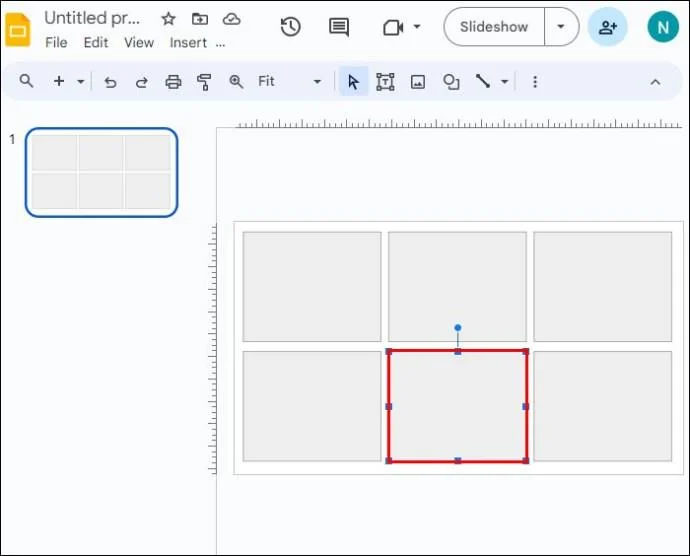The width and height of the screenshot is (690, 556).
Task: Select the bottom-left rectangle on slide
Action: [x=312, y=406]
